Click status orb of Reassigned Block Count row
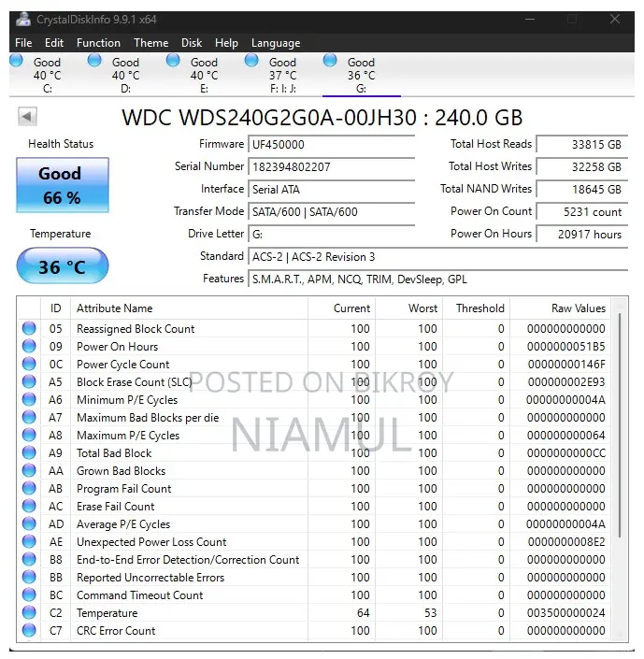 click(29, 328)
